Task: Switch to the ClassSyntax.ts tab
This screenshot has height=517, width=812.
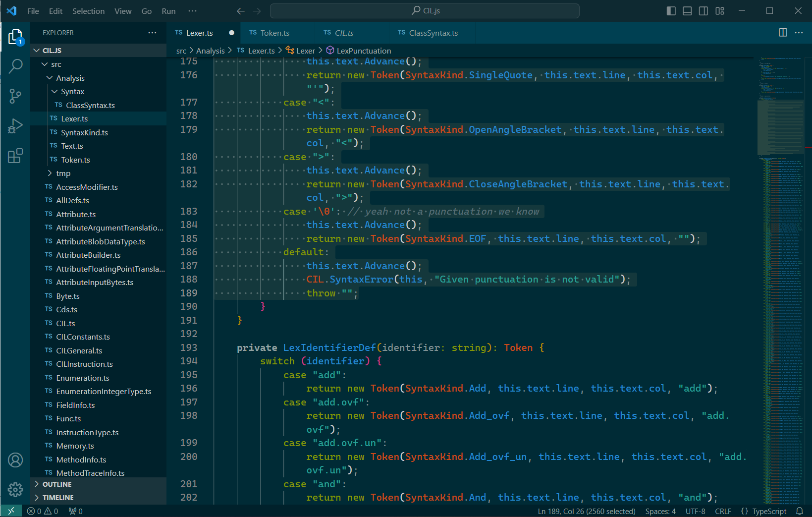Action: point(433,33)
